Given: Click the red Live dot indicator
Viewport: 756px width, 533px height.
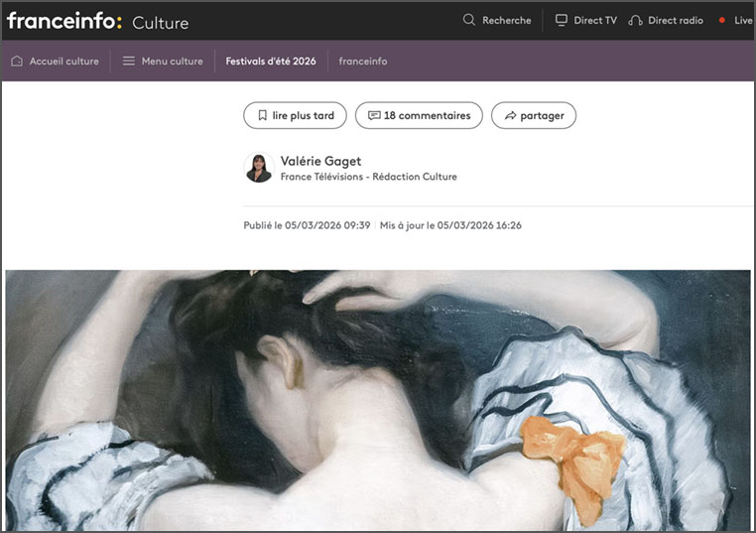Looking at the screenshot, I should coord(721,20).
